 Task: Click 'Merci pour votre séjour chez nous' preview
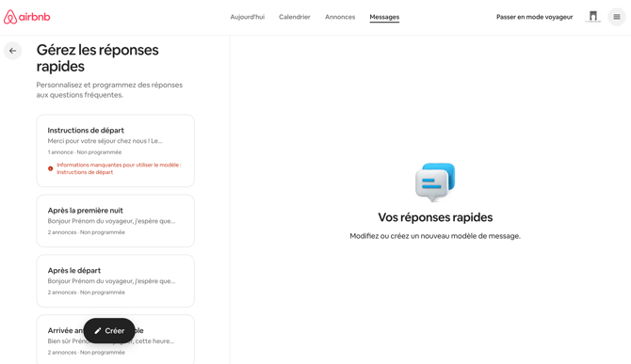coord(105,141)
